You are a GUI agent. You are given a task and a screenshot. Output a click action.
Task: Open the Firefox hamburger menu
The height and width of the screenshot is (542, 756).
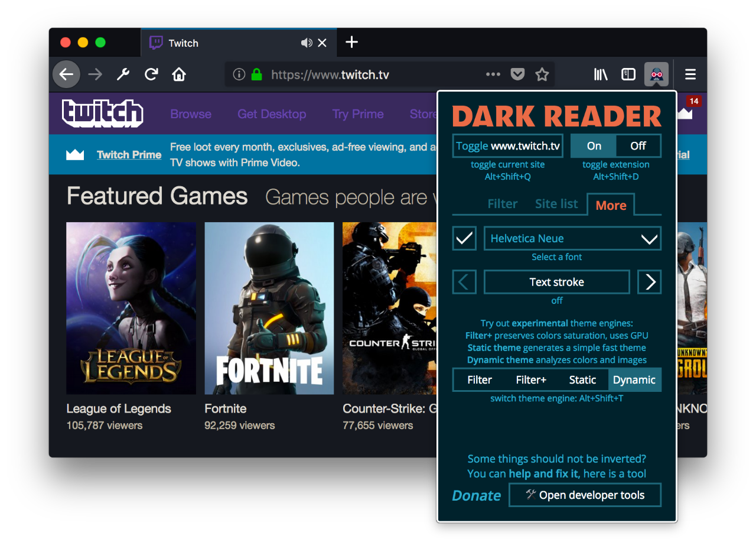click(x=690, y=74)
